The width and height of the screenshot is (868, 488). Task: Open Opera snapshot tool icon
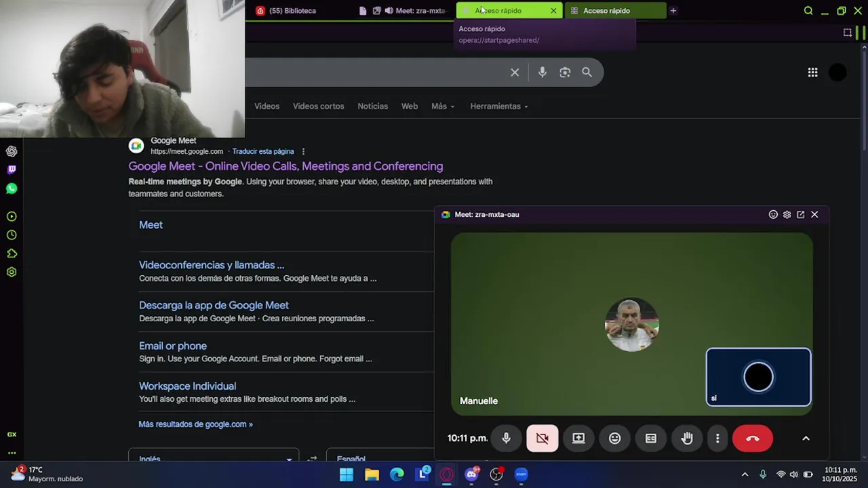coord(848,33)
